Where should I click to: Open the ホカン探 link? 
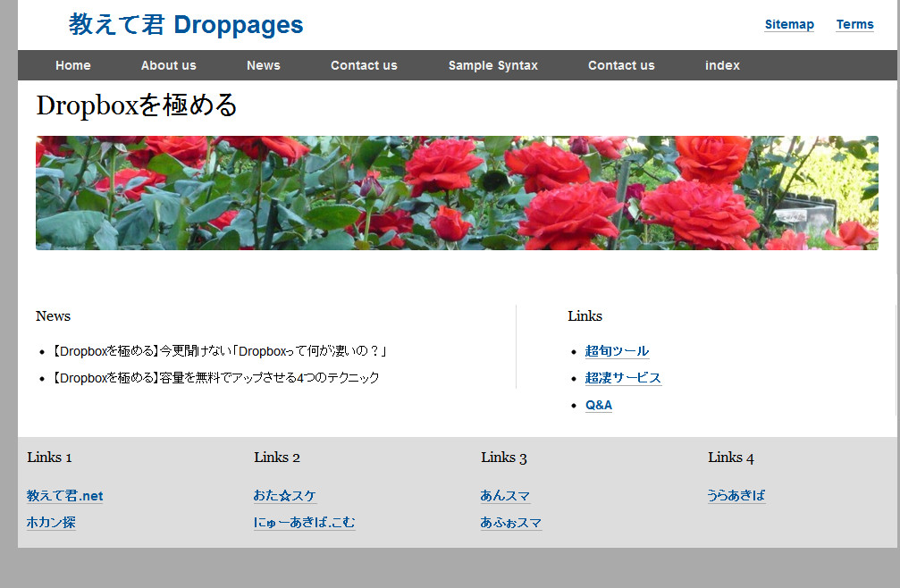[51, 523]
